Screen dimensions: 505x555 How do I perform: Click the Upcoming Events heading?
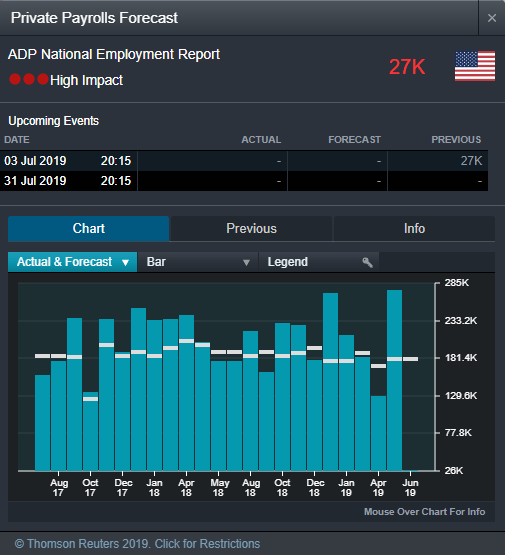pos(53,121)
